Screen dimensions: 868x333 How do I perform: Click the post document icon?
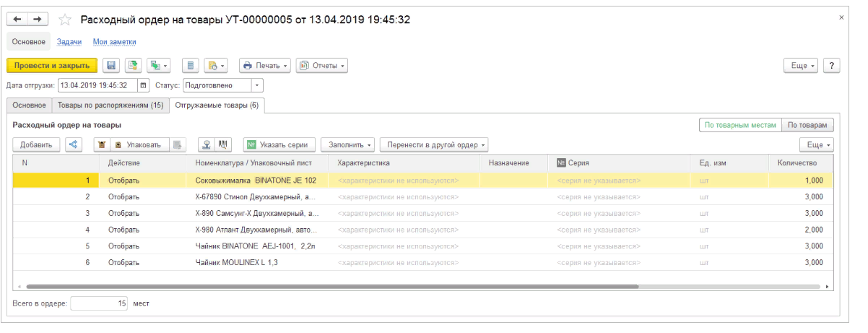coord(132,66)
